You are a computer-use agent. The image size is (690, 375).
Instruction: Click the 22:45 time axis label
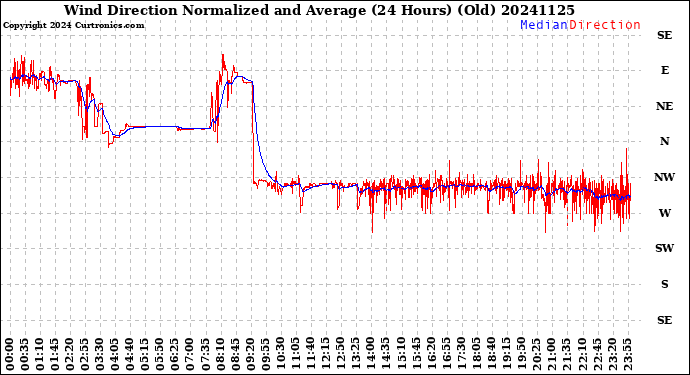tap(597, 354)
